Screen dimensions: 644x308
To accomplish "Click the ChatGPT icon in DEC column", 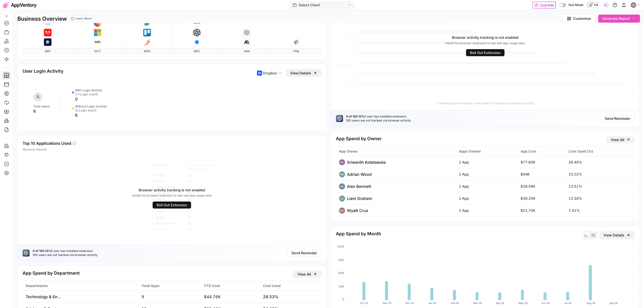I will coord(197,32).
